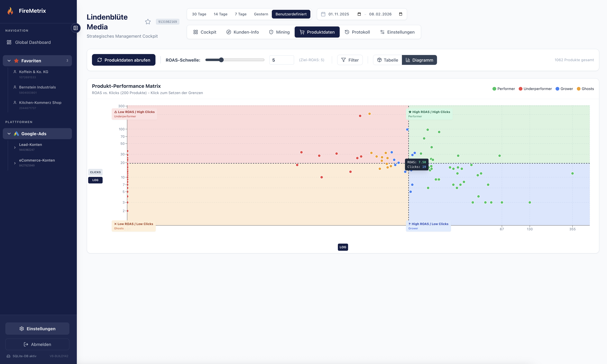Star the Lindenblüte Media client as favorite
607x364 pixels.
tap(148, 22)
